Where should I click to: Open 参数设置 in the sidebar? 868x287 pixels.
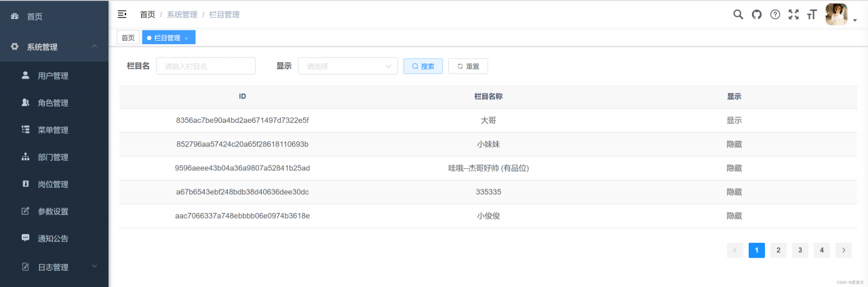[54, 211]
